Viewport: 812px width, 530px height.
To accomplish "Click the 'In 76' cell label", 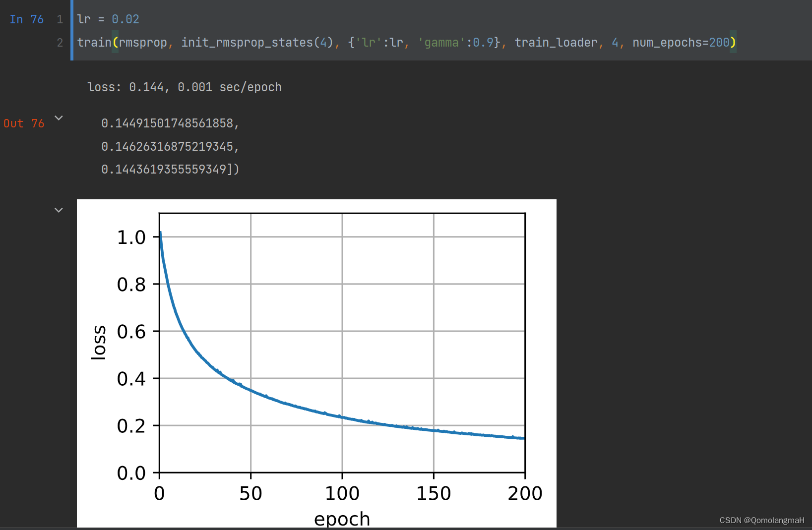I will (x=27, y=19).
